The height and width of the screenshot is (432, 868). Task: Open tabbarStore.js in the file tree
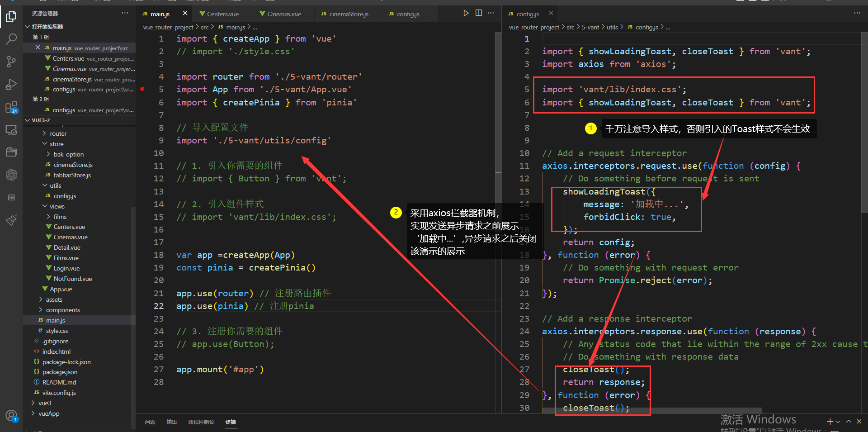(72, 175)
